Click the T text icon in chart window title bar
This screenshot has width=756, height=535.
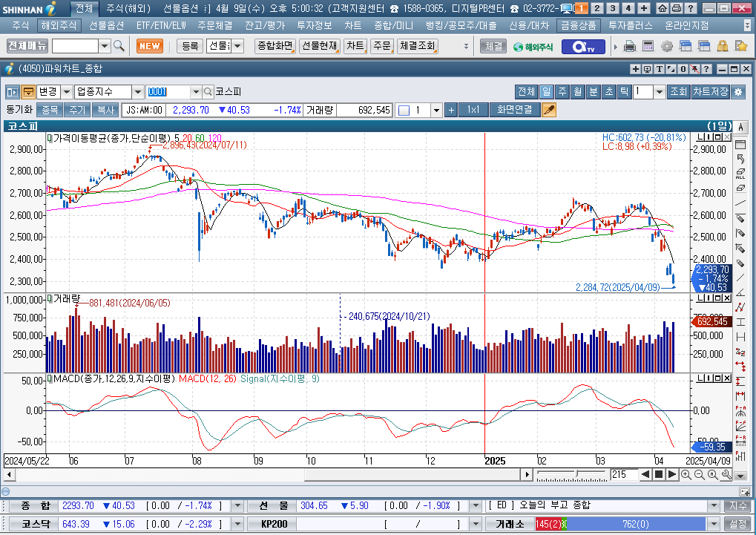[x=659, y=69]
